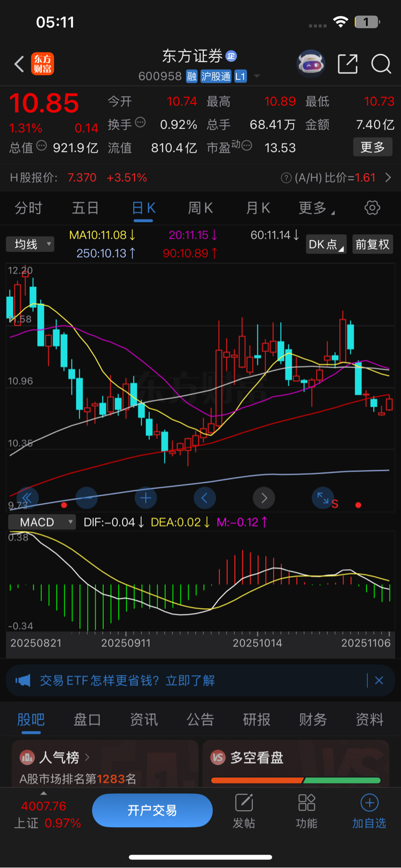Select the 月K chart tab
Viewport: 401px width, 868px height.
tap(257, 208)
